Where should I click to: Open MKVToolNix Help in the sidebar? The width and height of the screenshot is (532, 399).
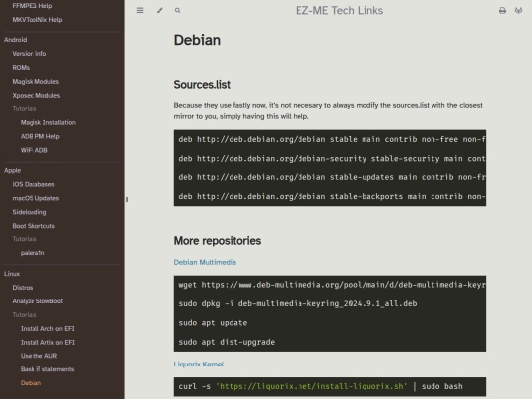point(37,20)
